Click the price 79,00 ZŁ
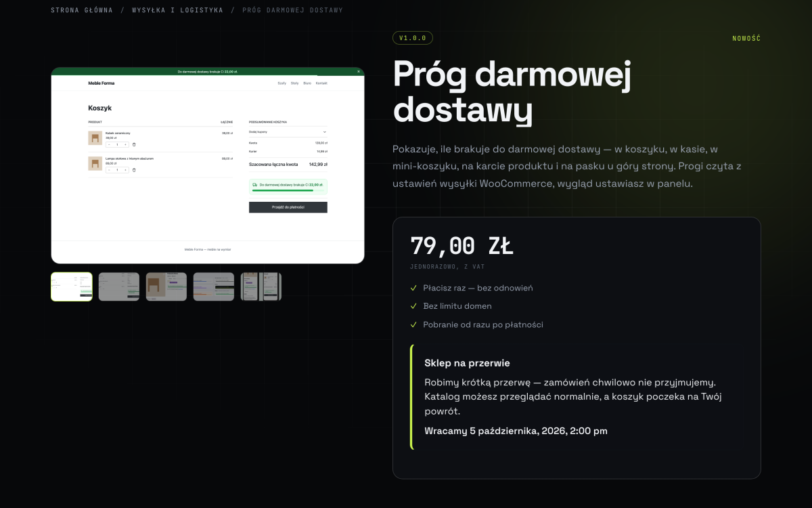The height and width of the screenshot is (508, 812). coord(461,246)
